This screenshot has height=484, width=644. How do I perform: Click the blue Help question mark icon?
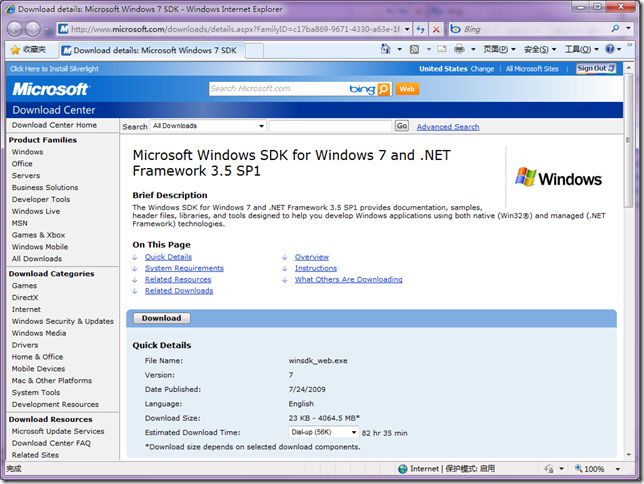pyautogui.click(x=610, y=49)
